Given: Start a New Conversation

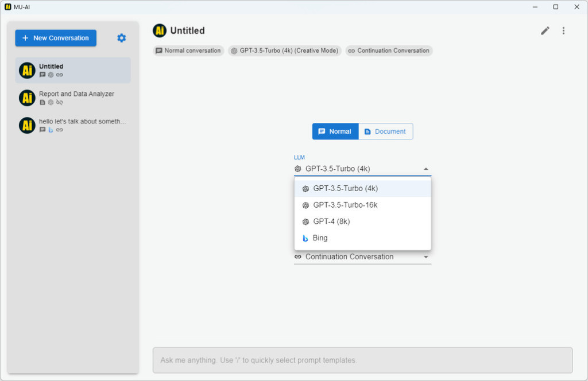Looking at the screenshot, I should [56, 38].
